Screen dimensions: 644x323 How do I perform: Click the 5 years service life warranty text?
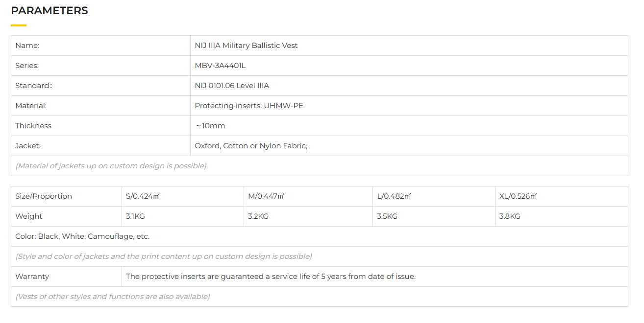pos(271,277)
